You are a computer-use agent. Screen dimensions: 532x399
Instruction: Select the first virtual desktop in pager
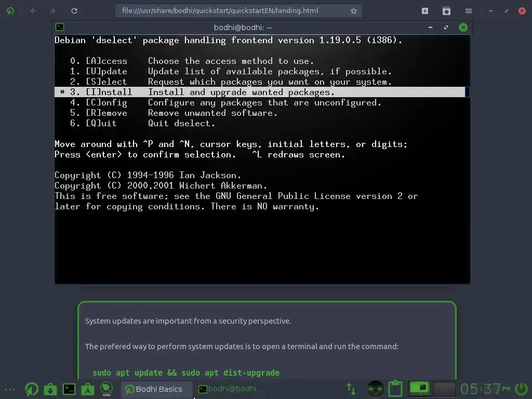[420, 389]
